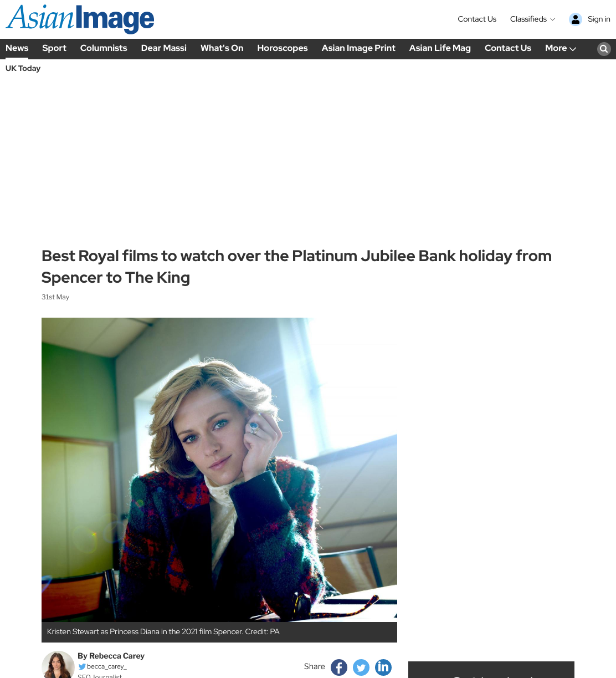
Task: Click Contact Us in navigation bar
Action: (508, 48)
